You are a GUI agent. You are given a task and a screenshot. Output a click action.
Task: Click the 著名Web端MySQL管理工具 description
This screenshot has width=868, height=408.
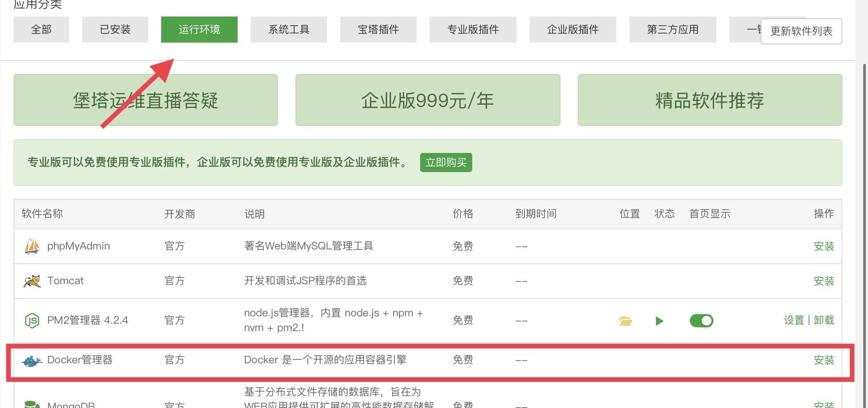point(309,246)
